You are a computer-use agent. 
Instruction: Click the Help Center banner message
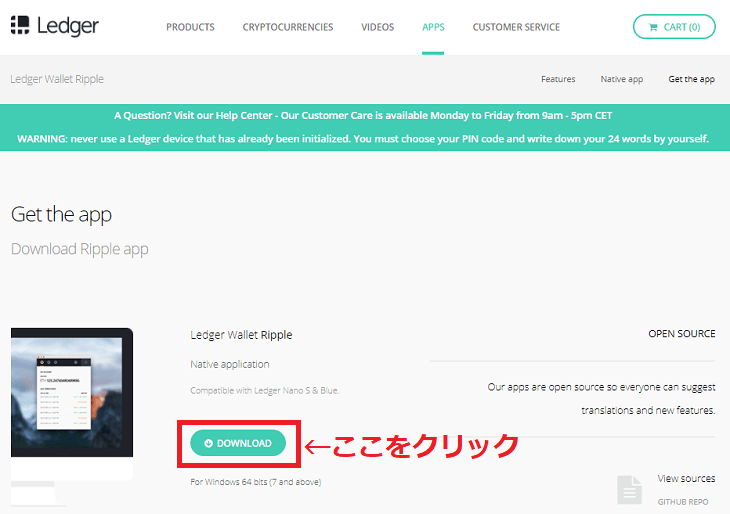[x=363, y=115]
